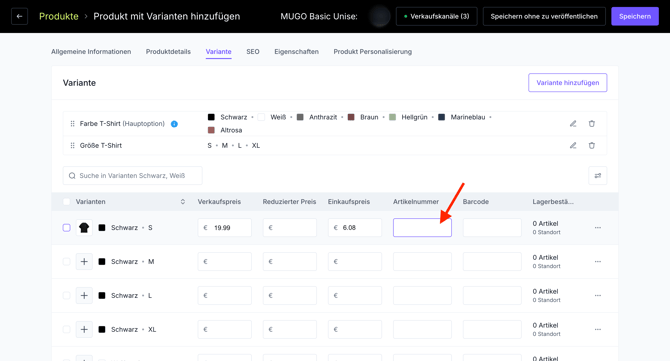Screen dimensions: 670x361
Task: Click Variante hinzufügen button
Action: point(567,82)
